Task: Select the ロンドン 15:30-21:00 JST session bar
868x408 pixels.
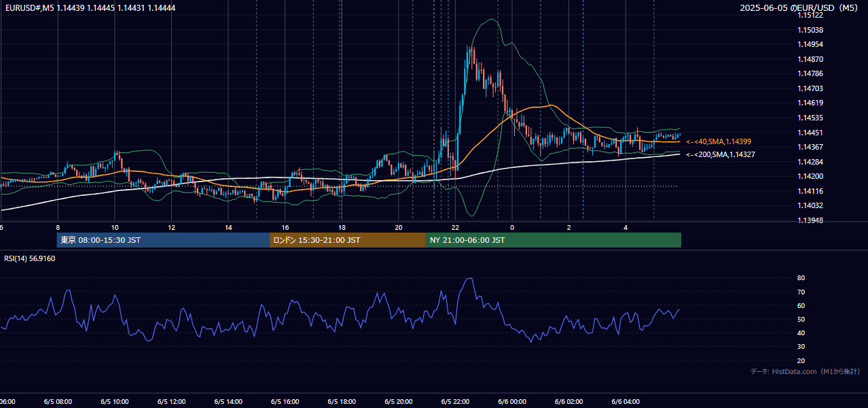Action: (x=348, y=240)
